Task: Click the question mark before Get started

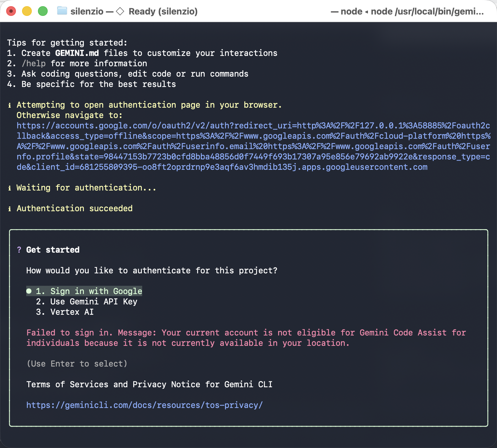Action: tap(19, 250)
